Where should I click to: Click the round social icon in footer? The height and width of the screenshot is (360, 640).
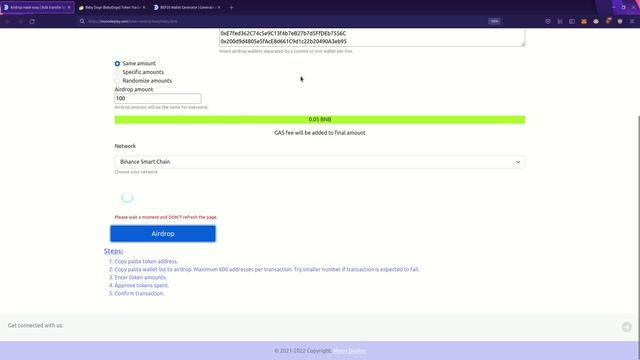click(627, 327)
